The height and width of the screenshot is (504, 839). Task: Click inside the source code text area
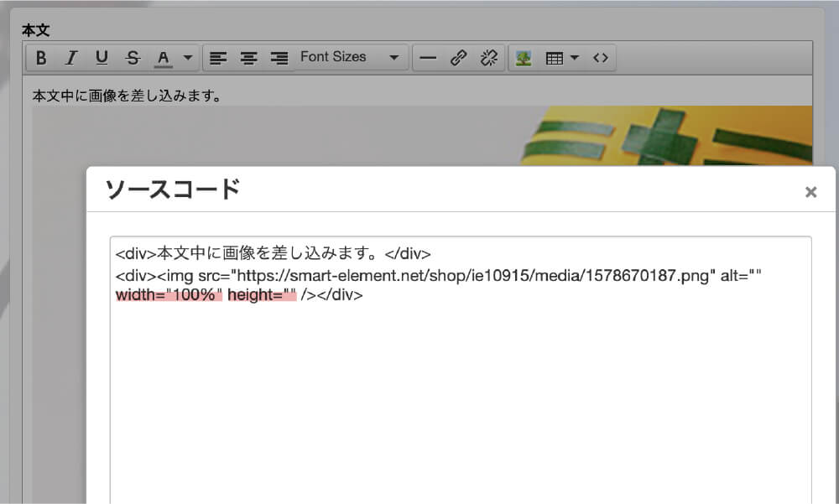(x=460, y=394)
